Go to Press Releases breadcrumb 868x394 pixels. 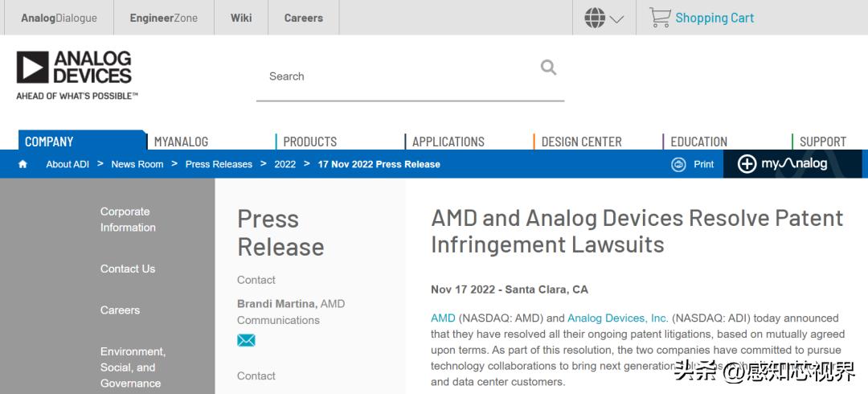tap(219, 164)
